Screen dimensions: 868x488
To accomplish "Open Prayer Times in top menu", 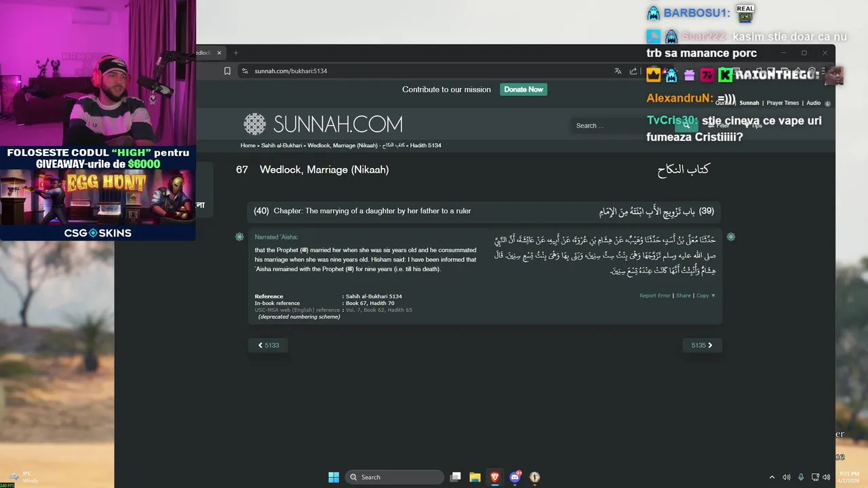I will coord(783,103).
